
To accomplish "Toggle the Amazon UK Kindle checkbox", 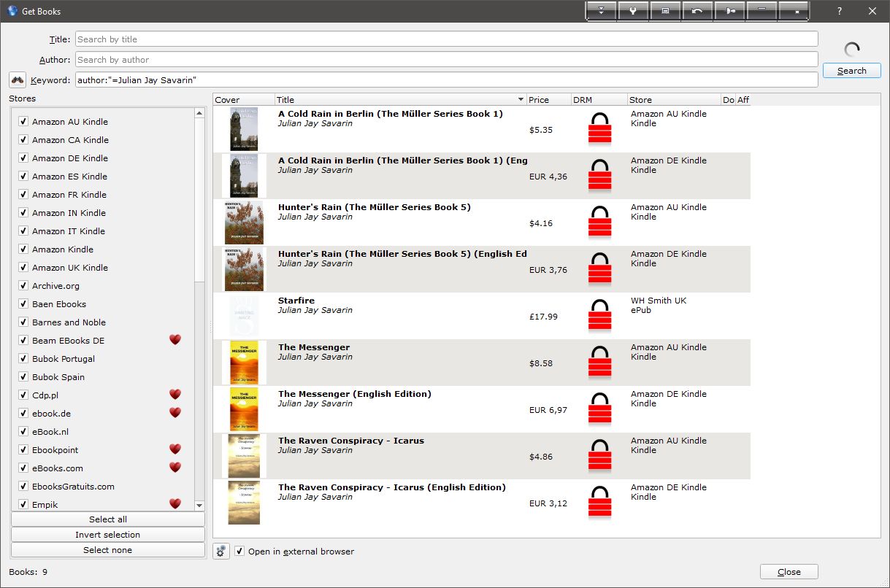I will click(x=23, y=267).
